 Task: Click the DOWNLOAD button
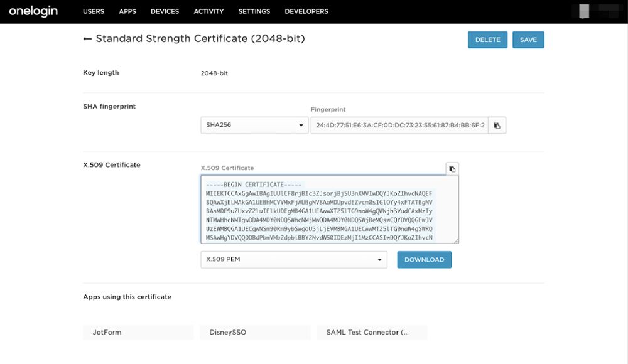pos(424,259)
